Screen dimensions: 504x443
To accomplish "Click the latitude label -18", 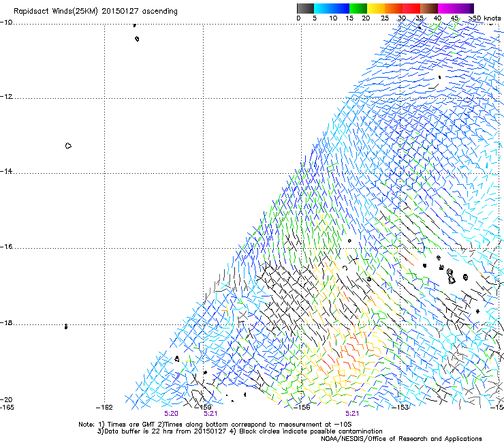I will 6,322.
